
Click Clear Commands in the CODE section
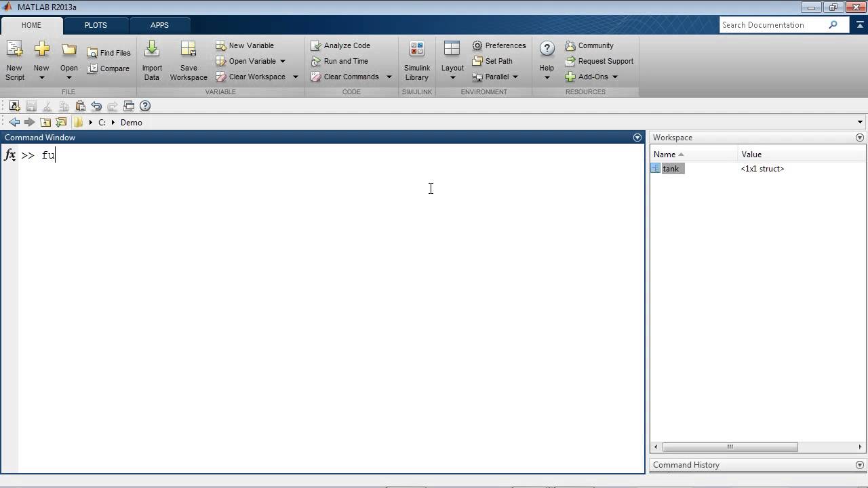coord(344,77)
